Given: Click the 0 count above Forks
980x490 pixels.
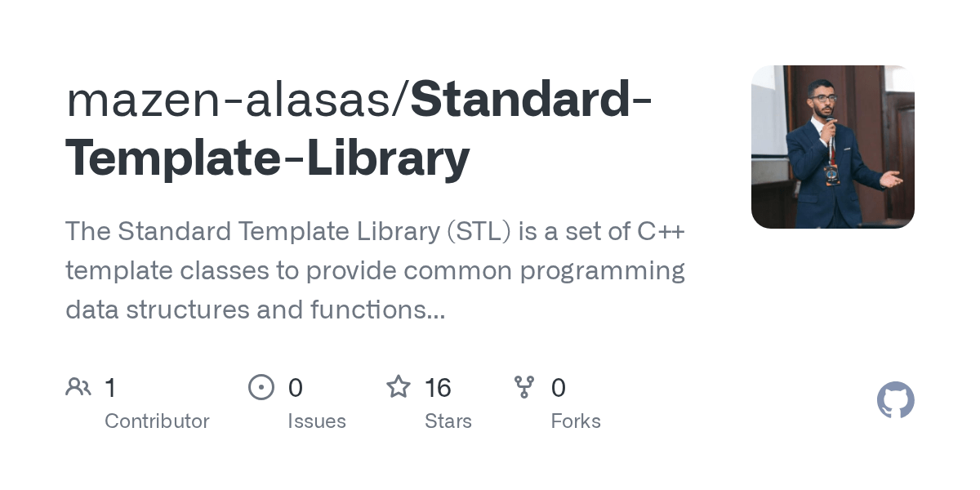Looking at the screenshot, I should (x=559, y=388).
